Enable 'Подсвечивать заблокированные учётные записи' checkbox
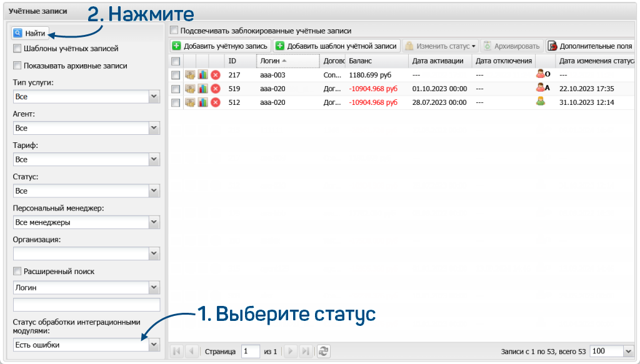Screen dimensions: 640x364 point(174,30)
